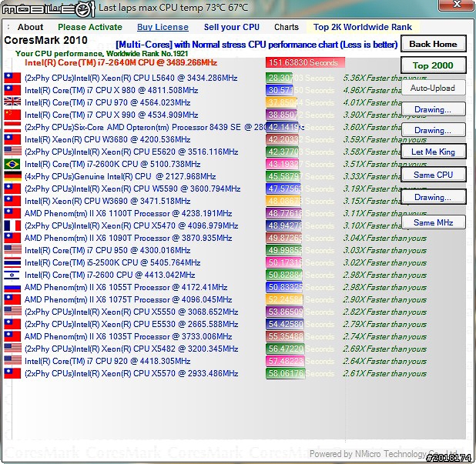Select the i7-2640M CPU @ 3489.266MHz entry
The width and height of the screenshot is (476, 464).
121,63
